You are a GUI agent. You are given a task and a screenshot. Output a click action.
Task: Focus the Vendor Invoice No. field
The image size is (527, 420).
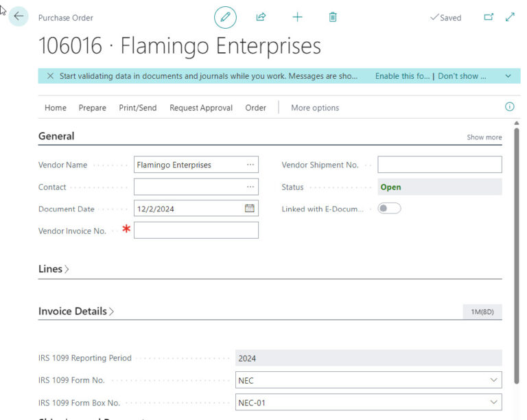(196, 231)
